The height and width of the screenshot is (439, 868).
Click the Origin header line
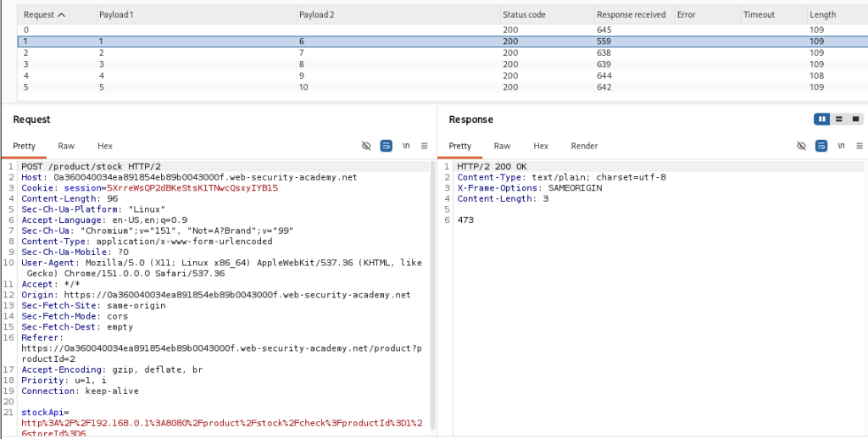[x=216, y=295]
